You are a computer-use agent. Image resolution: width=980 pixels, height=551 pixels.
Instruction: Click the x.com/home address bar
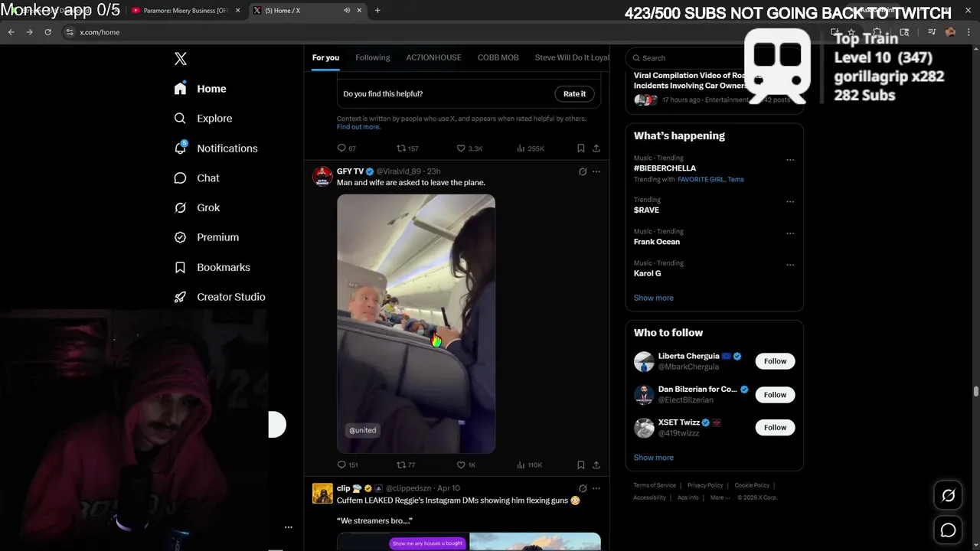tap(444, 32)
